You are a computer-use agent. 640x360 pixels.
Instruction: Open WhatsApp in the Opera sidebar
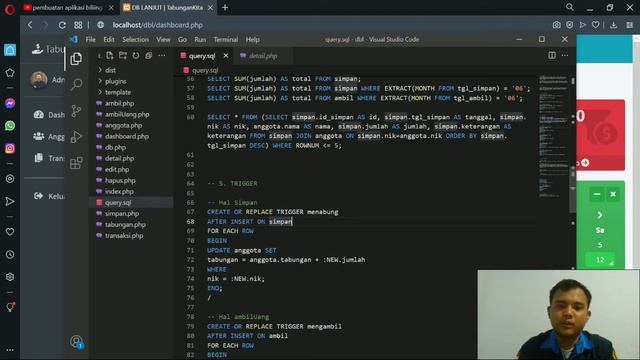(x=10, y=126)
